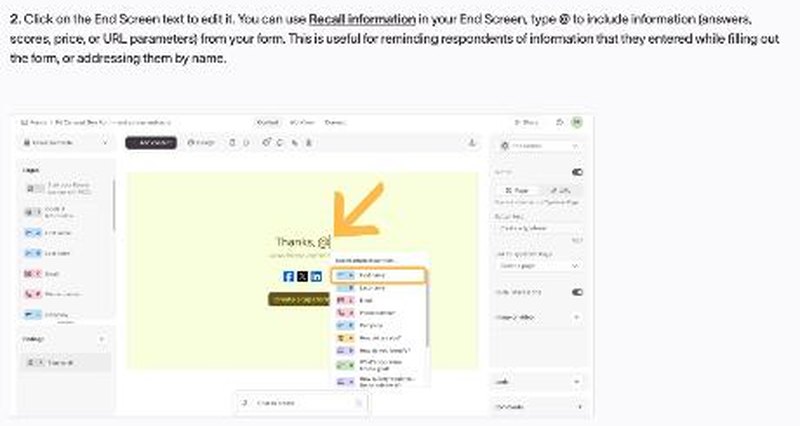
Task: Select the ending item under Endings panel
Action: 65,362
